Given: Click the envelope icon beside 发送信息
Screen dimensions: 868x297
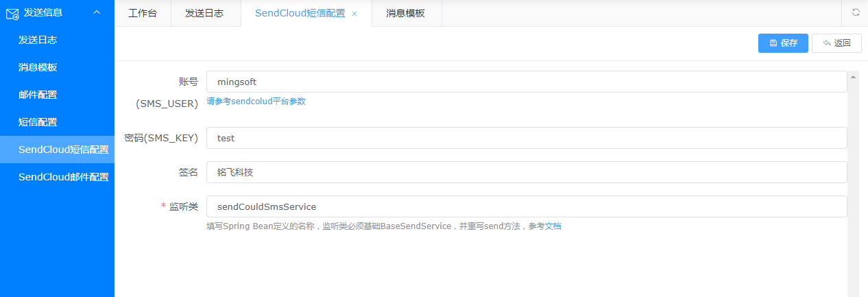Looking at the screenshot, I should click(x=12, y=12).
